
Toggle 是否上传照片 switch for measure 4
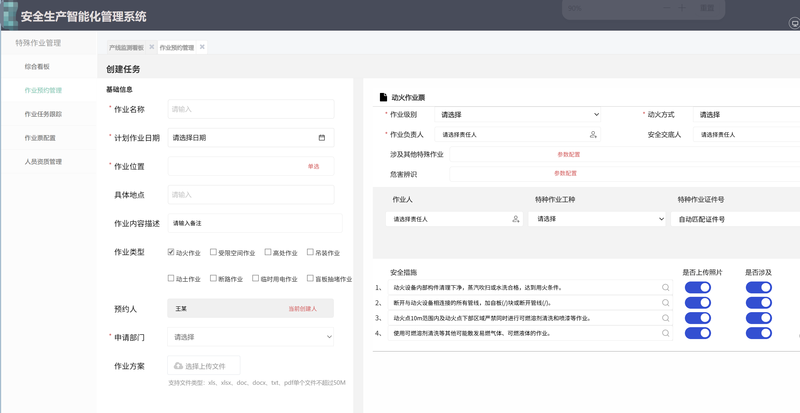697,333
